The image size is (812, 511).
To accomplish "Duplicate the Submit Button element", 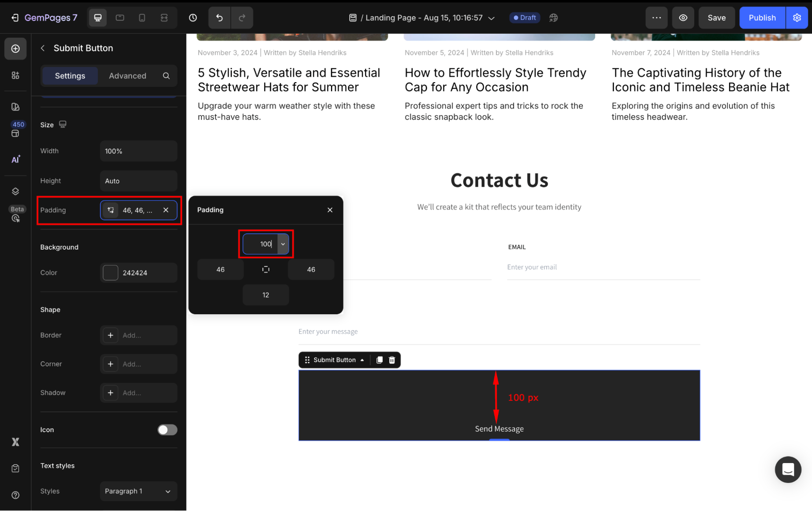I will (379, 360).
